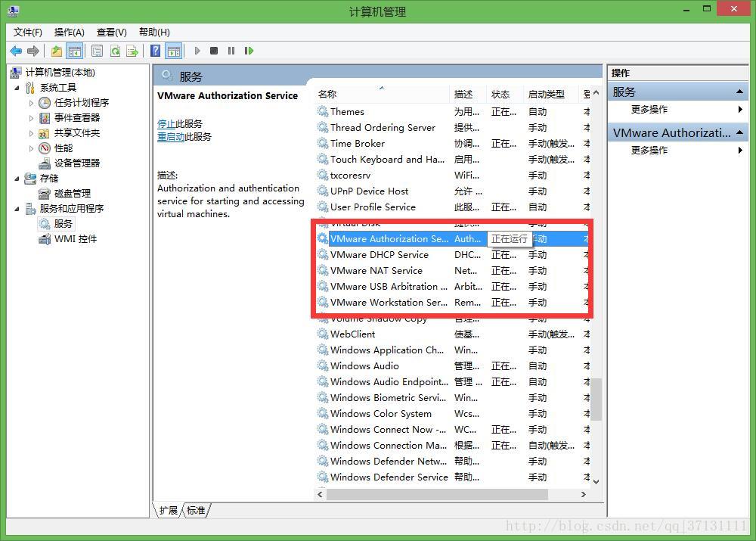This screenshot has width=756, height=541.
Task: Select the Windows Defender Service row
Action: tap(453, 477)
